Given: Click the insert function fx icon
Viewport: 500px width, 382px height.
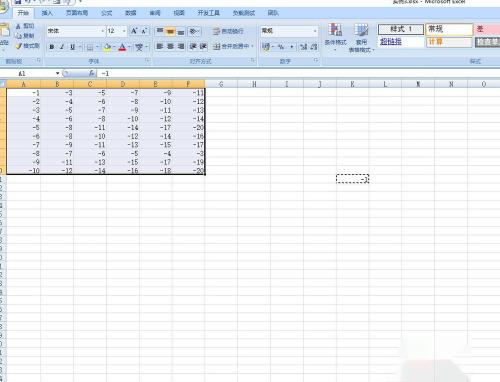Looking at the screenshot, I should (92, 73).
